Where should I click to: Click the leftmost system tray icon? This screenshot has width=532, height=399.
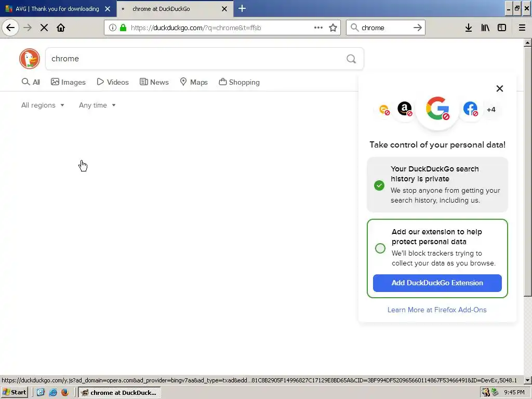pyautogui.click(x=486, y=393)
